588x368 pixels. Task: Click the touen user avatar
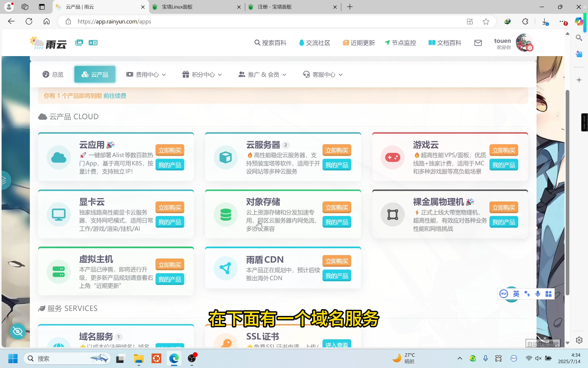pos(524,43)
